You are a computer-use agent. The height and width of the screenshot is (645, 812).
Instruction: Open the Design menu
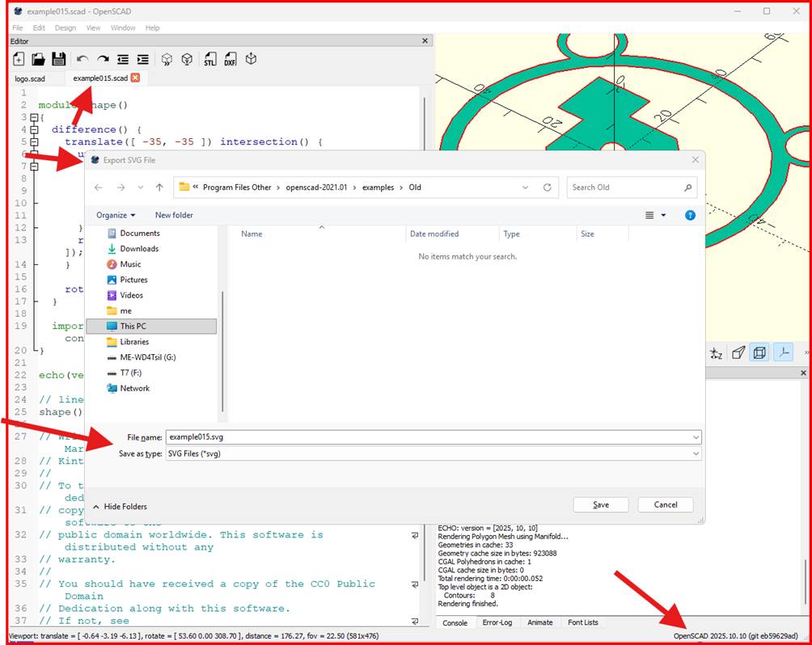(66, 27)
